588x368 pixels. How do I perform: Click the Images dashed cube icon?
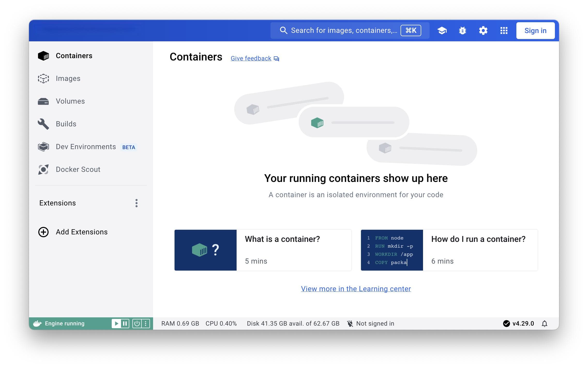point(43,79)
